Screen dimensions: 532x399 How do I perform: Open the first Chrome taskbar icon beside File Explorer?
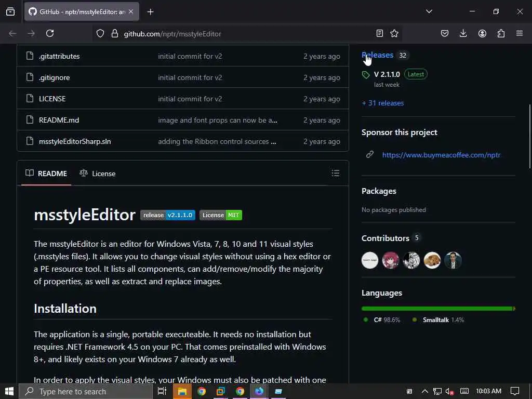[202, 391]
